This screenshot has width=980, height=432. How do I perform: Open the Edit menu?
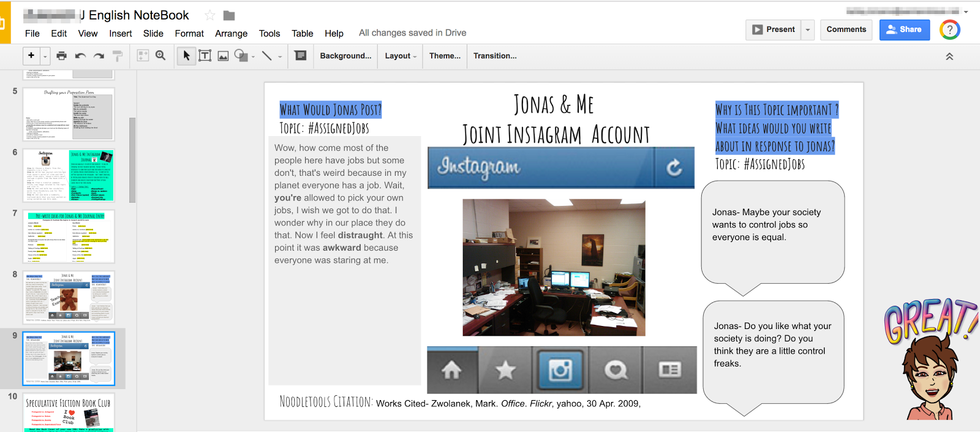pyautogui.click(x=59, y=33)
